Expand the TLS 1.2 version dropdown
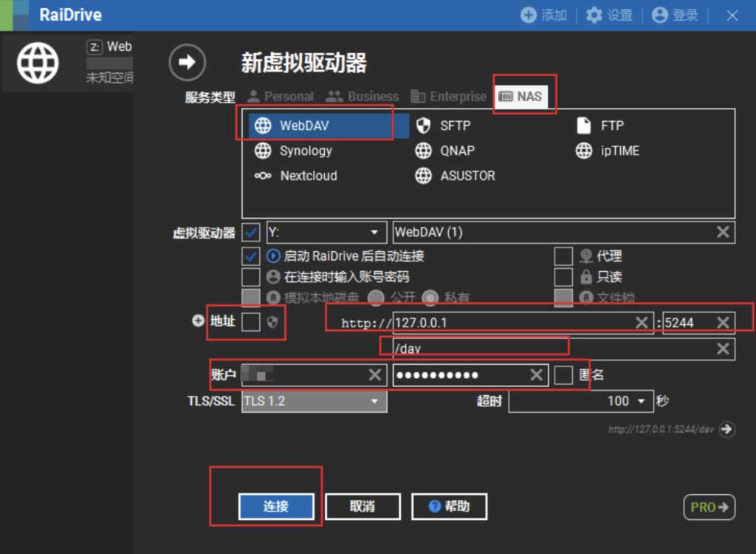The image size is (756, 554). [374, 401]
